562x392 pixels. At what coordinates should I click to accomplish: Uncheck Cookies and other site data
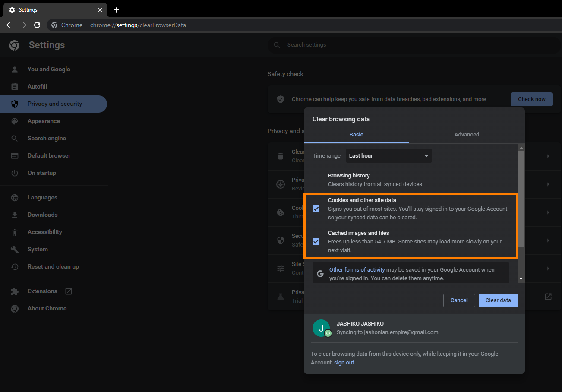[316, 209]
